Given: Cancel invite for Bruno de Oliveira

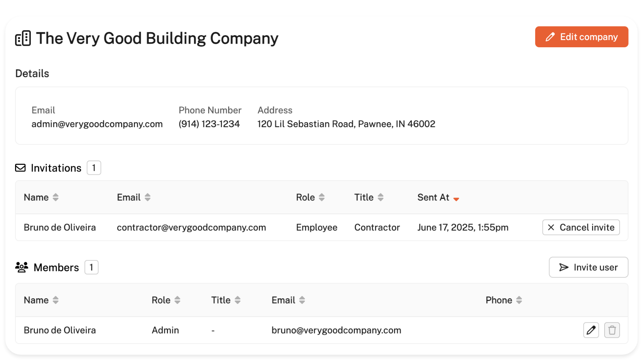Looking at the screenshot, I should (581, 227).
